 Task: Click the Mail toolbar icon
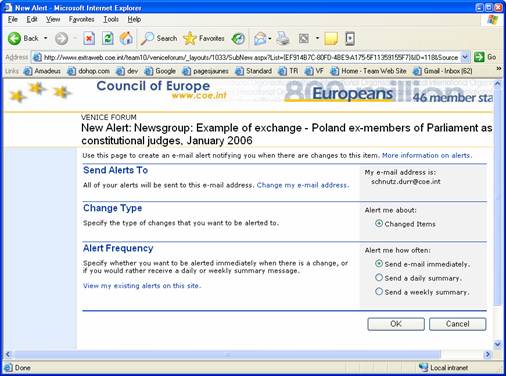(260, 39)
